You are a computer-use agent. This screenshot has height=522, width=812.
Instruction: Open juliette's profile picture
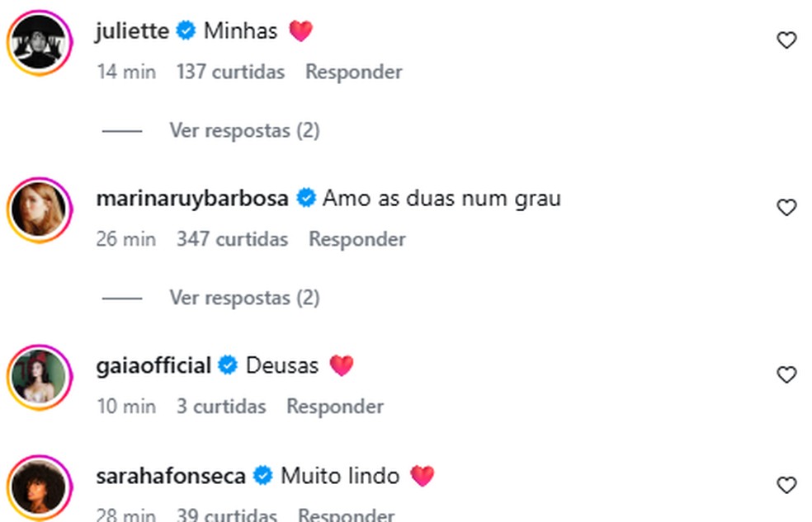[40, 43]
